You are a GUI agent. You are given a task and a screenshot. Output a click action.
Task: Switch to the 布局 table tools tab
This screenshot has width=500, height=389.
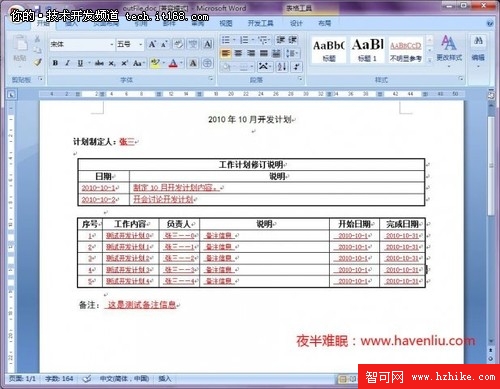[x=325, y=23]
